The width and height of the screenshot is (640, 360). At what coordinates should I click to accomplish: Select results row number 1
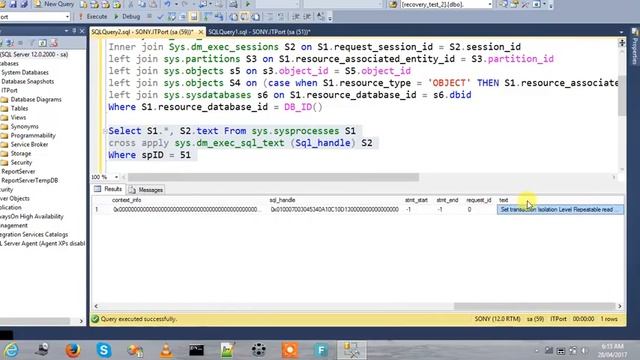point(97,209)
